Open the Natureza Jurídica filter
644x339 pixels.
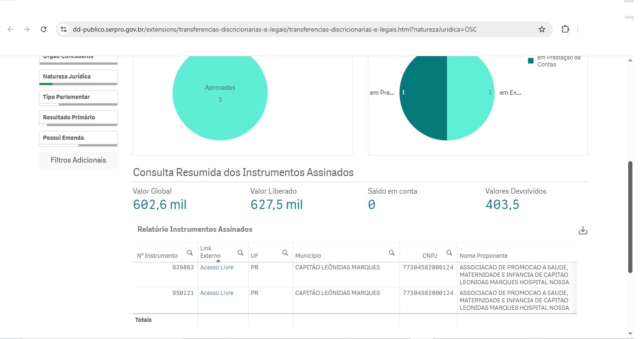point(78,77)
